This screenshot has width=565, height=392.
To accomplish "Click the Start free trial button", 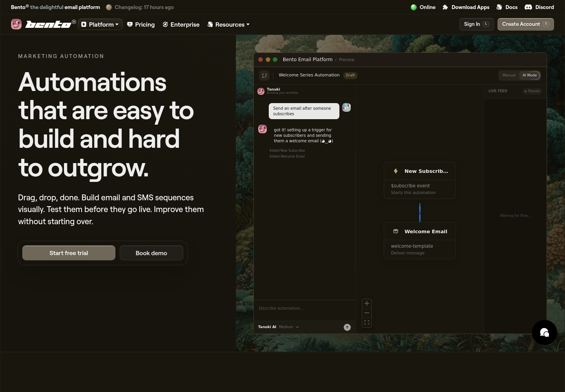I will point(69,253).
